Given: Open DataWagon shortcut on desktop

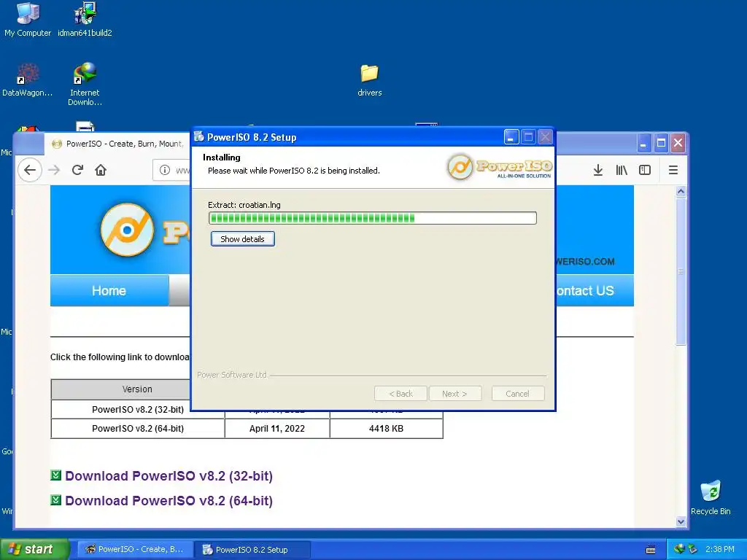Looking at the screenshot, I should [x=28, y=79].
